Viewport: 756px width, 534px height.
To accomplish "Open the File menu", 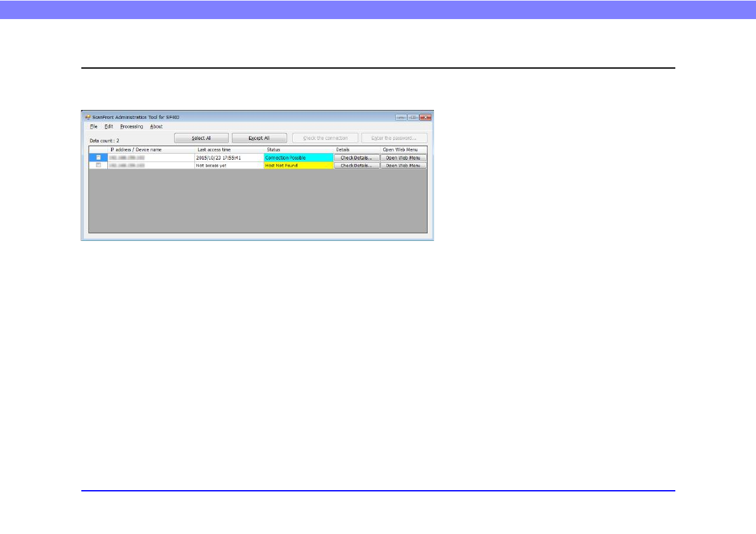I will click(93, 127).
